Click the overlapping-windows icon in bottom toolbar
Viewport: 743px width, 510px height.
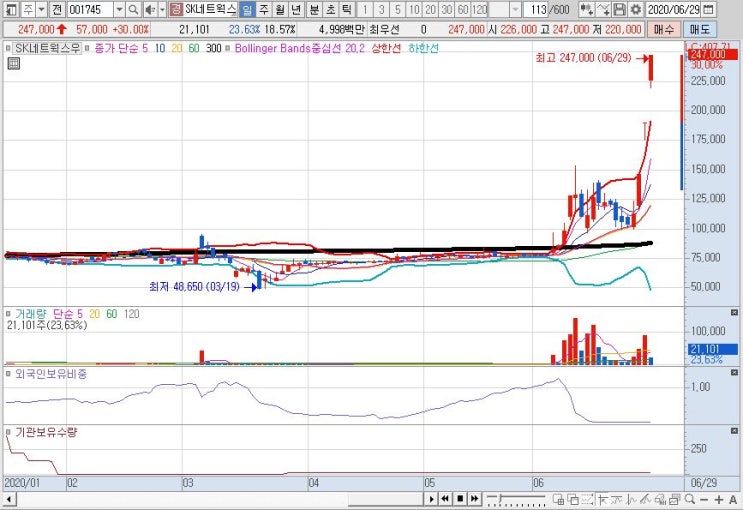pyautogui.click(x=573, y=499)
